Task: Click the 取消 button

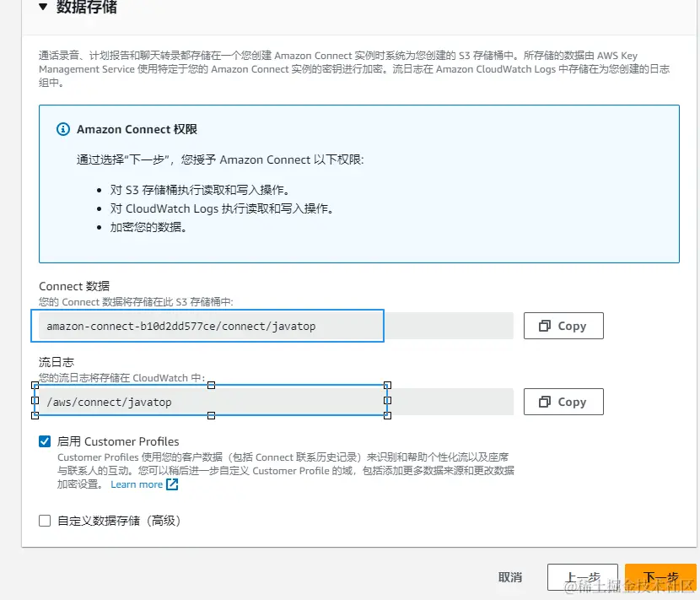Action: 510,577
